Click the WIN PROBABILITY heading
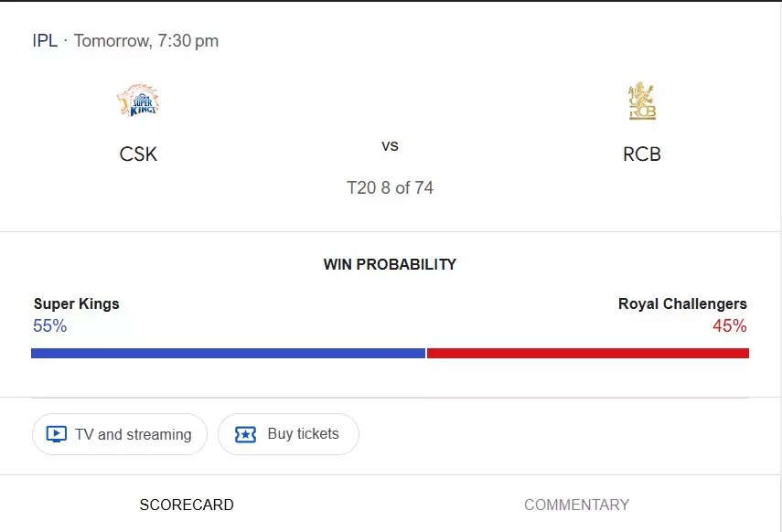 [x=390, y=264]
